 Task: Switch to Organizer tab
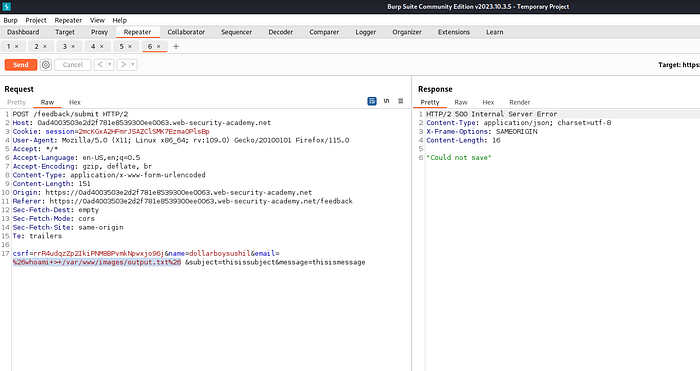[x=407, y=32]
